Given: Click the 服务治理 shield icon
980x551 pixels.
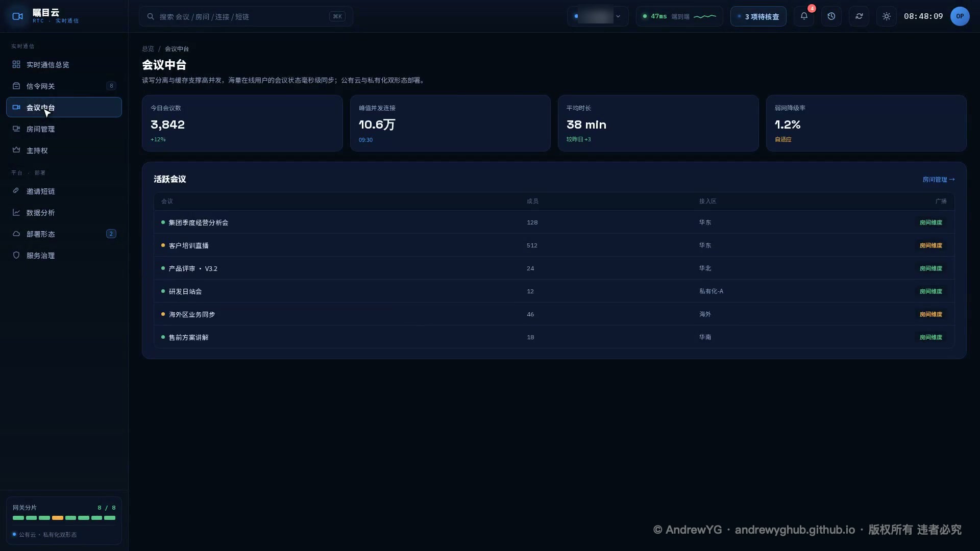Looking at the screenshot, I should pos(16,255).
